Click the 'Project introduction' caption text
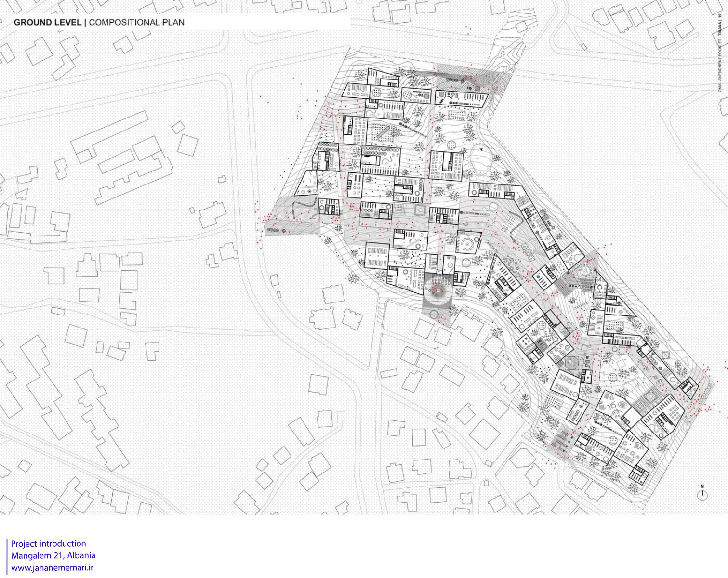The width and height of the screenshot is (728, 578). click(x=48, y=544)
